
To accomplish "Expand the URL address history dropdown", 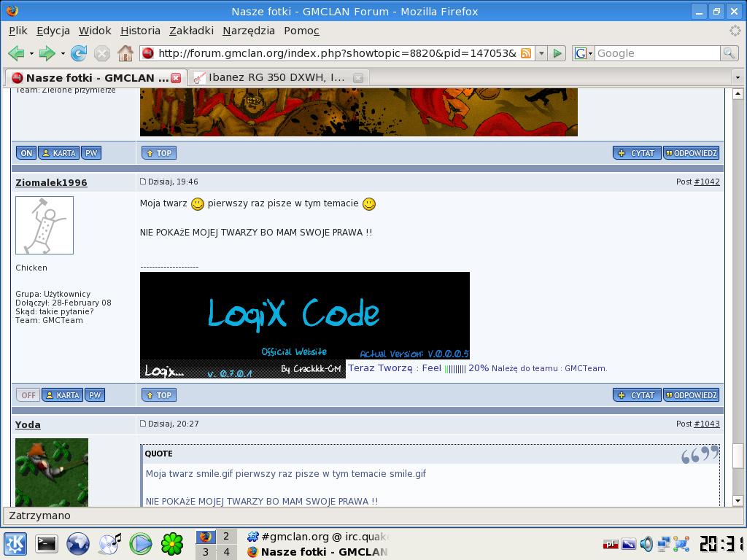I will coord(541,53).
